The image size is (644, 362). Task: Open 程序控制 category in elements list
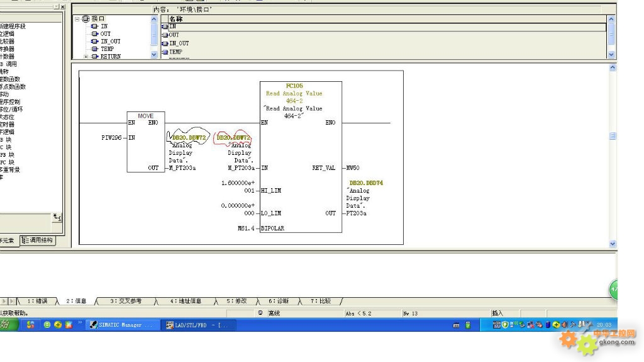click(10, 101)
